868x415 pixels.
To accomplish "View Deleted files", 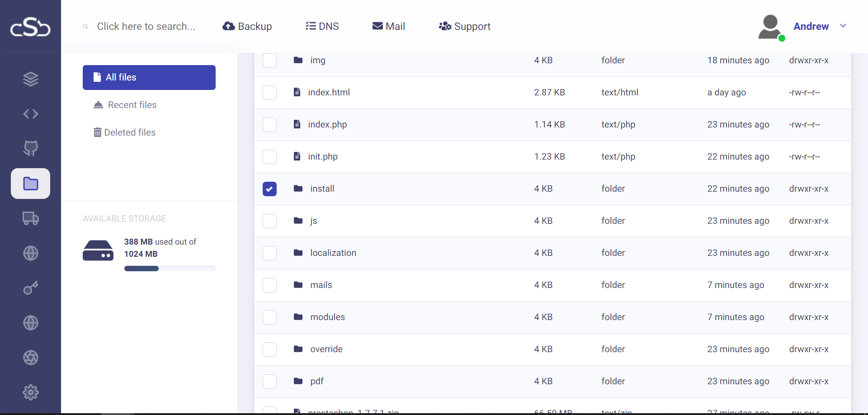I will click(130, 132).
